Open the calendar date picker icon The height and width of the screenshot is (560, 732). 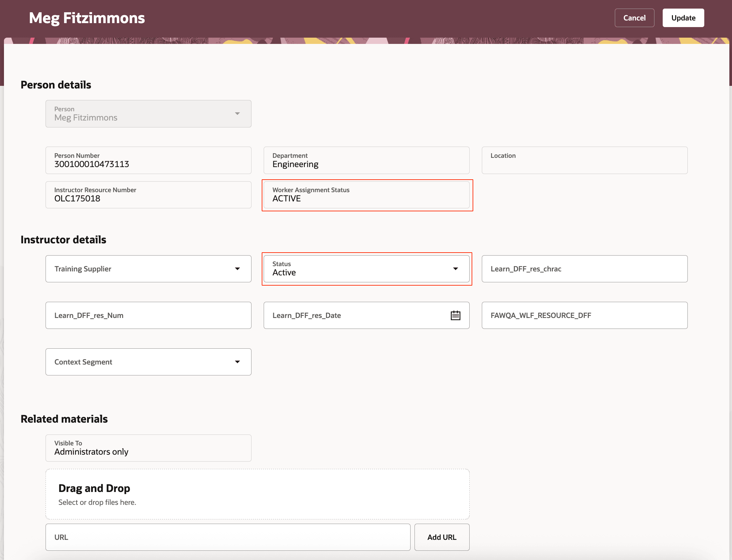(x=455, y=315)
